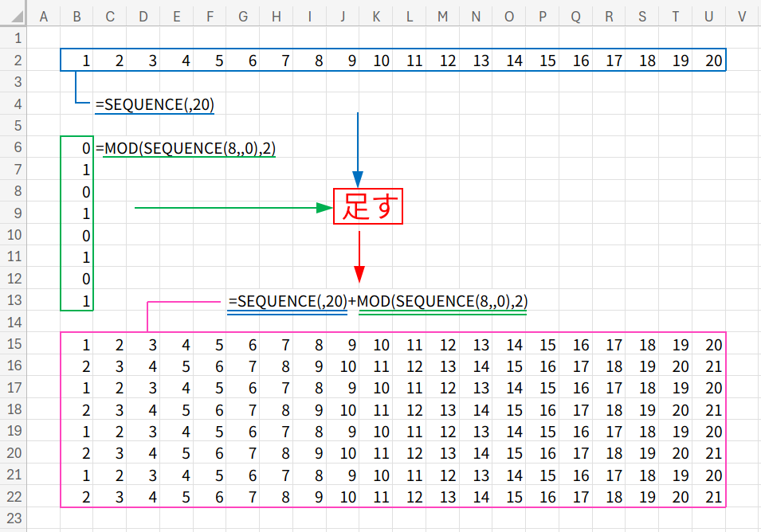
Task: Click row 14 header
Action: pos(14,323)
